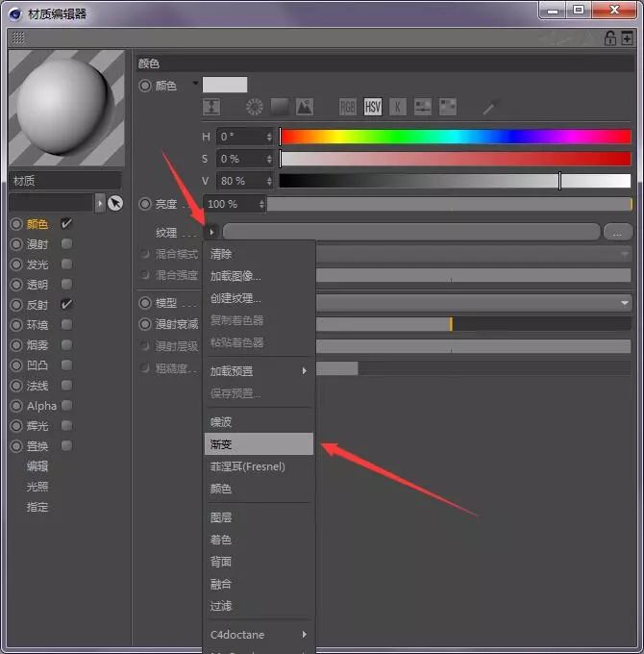This screenshot has width=644, height=654.
Task: Toggle the 颜色 channel checkbox
Action: tap(66, 223)
